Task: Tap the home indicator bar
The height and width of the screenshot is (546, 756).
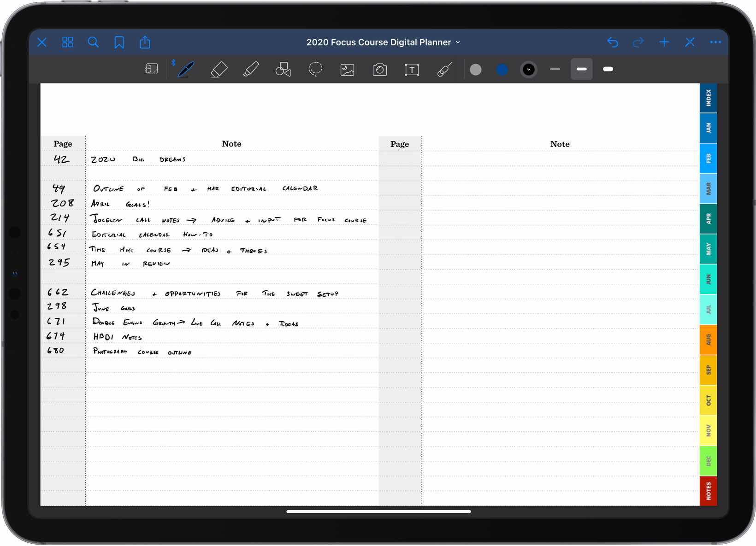Action: (378, 511)
